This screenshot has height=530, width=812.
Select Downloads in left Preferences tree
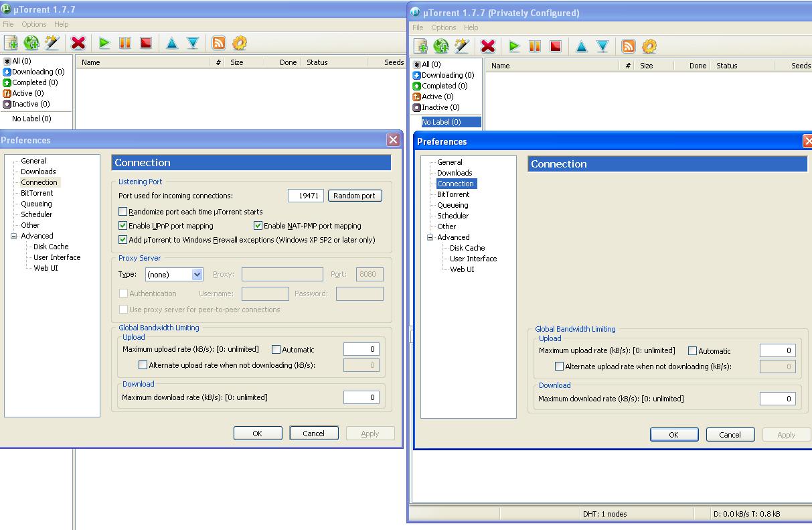(x=38, y=172)
